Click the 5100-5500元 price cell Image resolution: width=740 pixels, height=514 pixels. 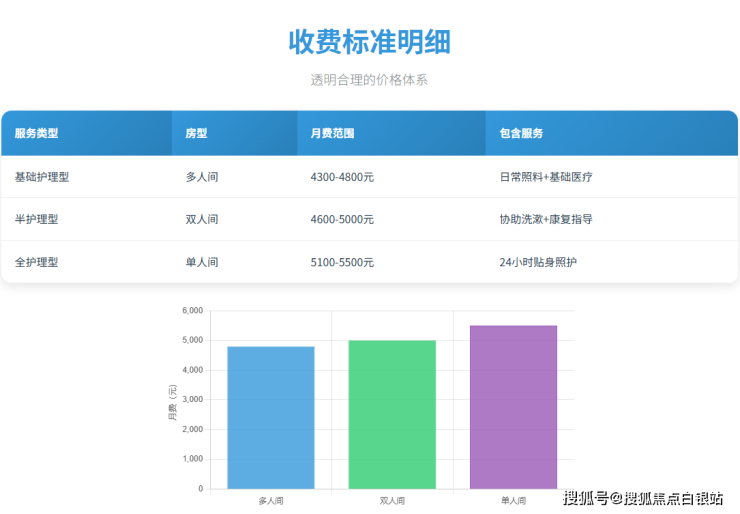pos(342,262)
